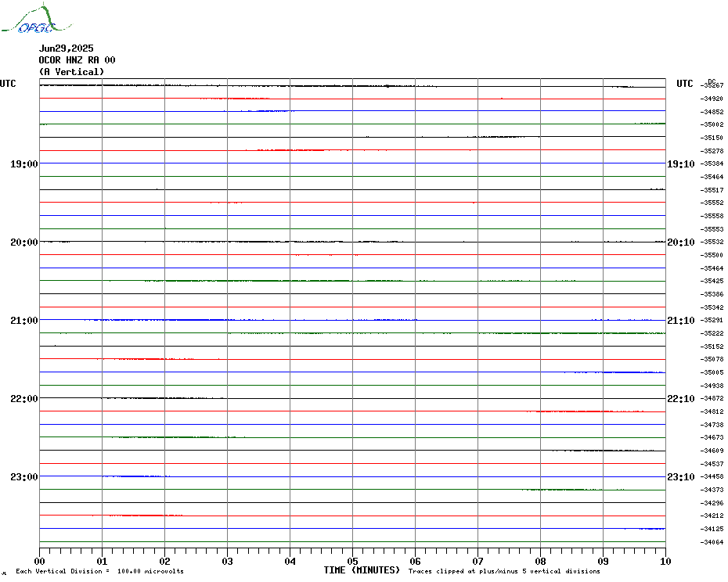Click the DC value '-35278'
This screenshot has height=582, width=728.
tap(712, 151)
